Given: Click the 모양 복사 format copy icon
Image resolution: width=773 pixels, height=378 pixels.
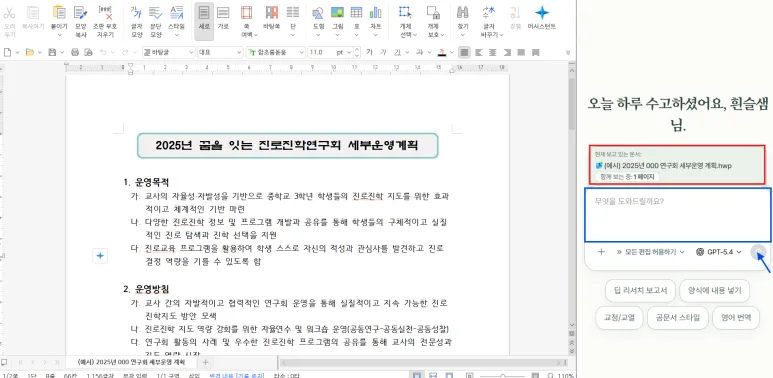Looking at the screenshot, I should point(80,13).
